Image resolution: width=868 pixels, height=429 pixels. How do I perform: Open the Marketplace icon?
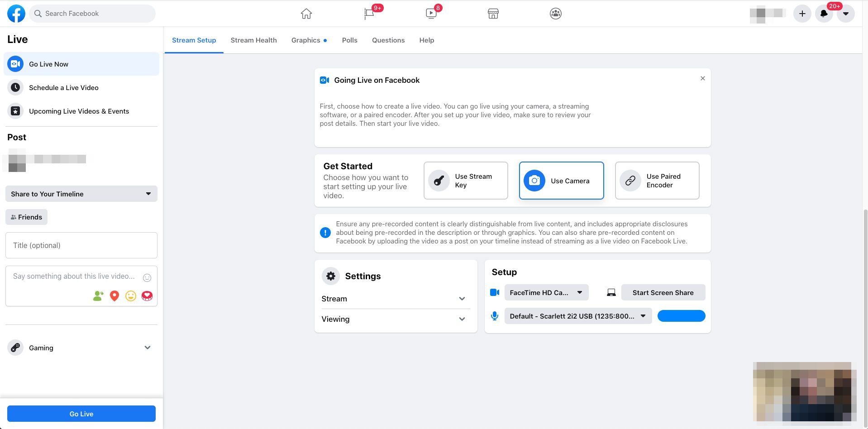pos(493,14)
